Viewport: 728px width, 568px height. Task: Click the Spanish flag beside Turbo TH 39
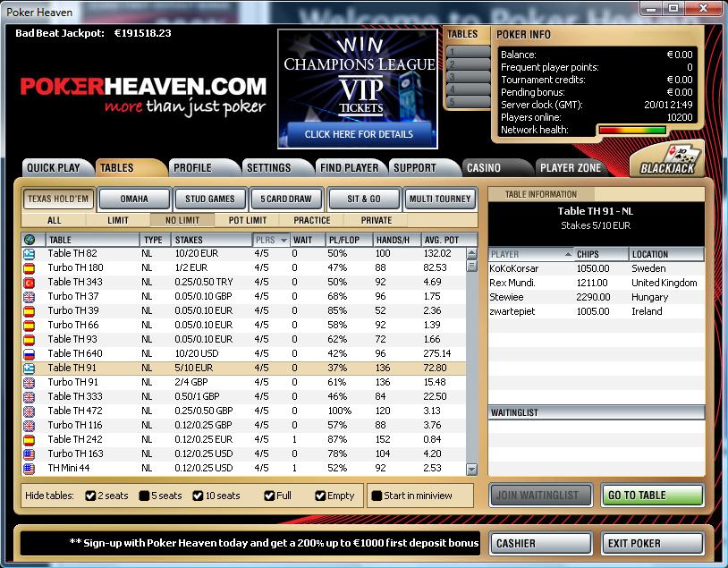coord(29,311)
